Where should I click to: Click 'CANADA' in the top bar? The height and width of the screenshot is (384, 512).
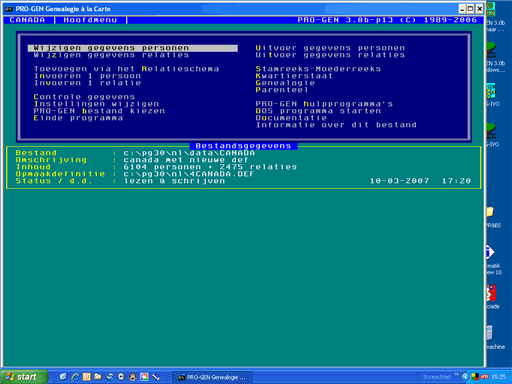(x=27, y=20)
